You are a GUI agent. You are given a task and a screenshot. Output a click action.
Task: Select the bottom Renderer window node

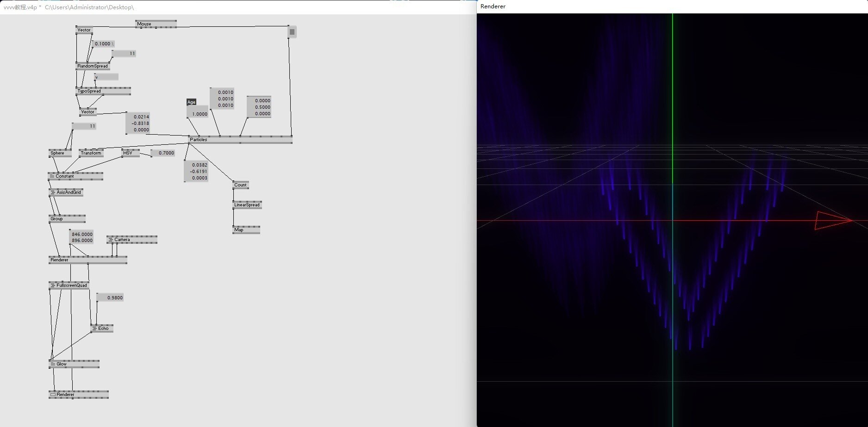[79, 395]
